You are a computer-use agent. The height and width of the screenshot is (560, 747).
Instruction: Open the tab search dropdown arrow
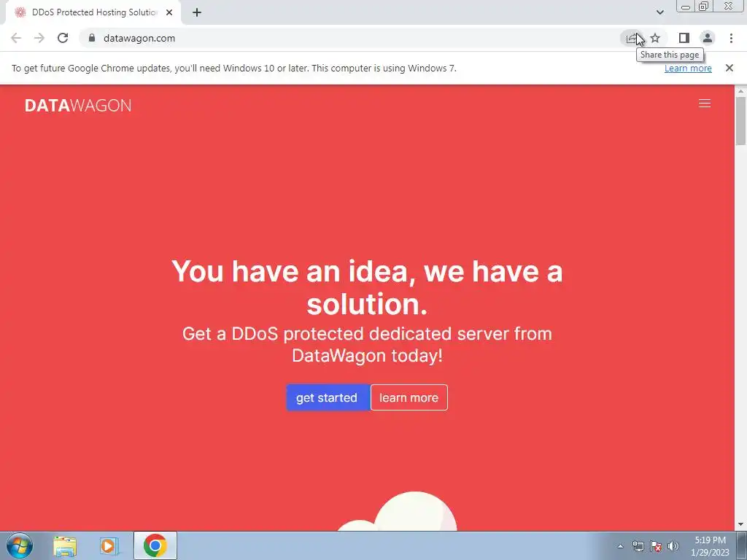(x=659, y=12)
